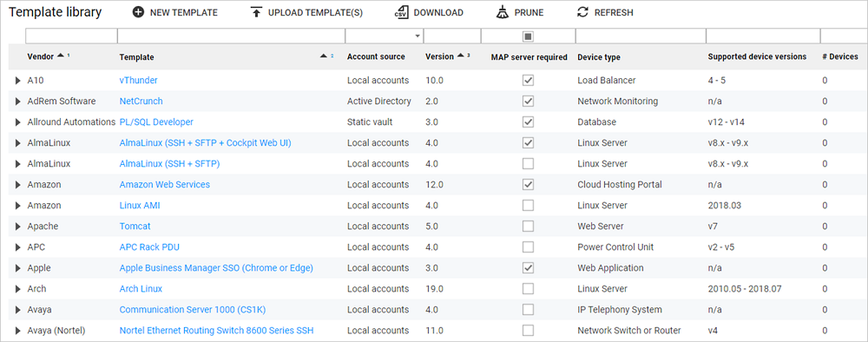Toggle MAP checkbox for AlmaLinux (SSH + SFTP)
Viewport: 868px width, 342px height.
pos(529,164)
